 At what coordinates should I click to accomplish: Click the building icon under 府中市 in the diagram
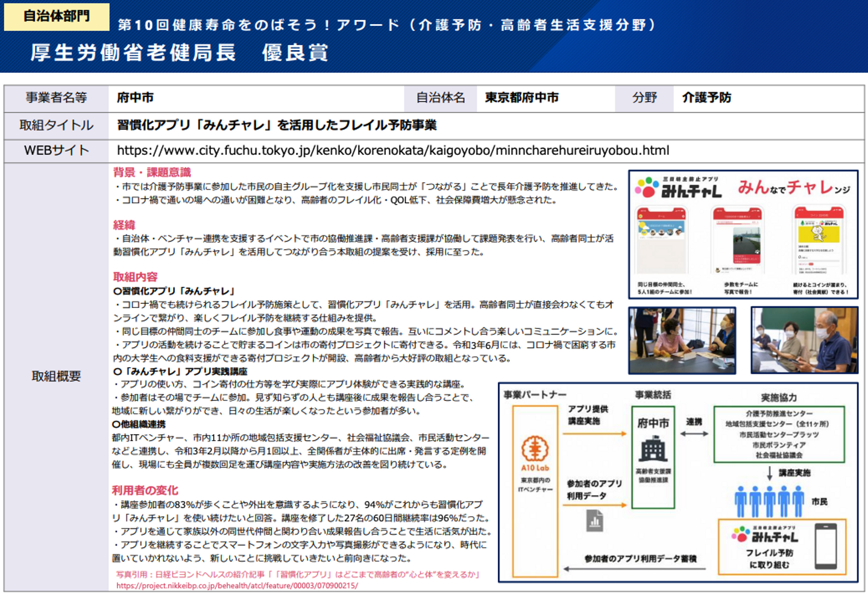tap(653, 450)
